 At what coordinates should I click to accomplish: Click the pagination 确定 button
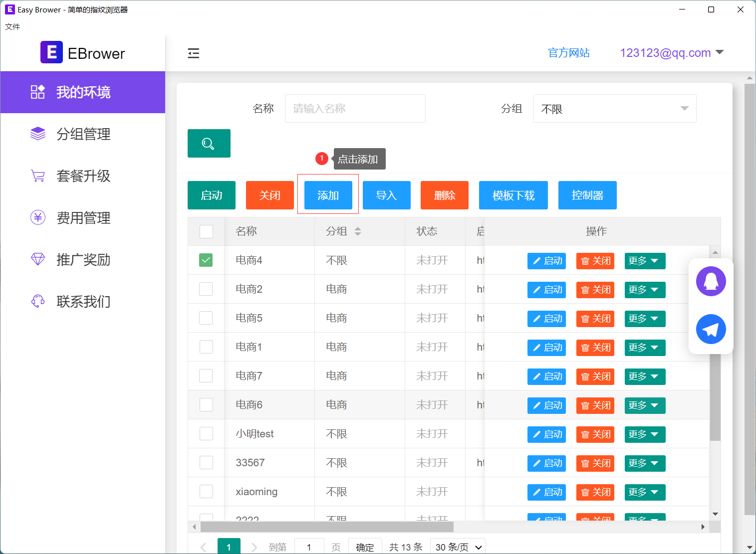click(x=365, y=547)
